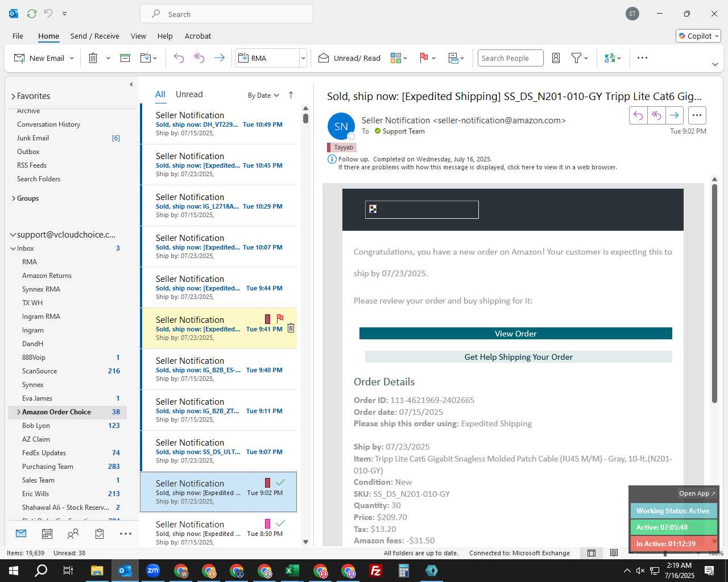Toggle red flag on Tue 9:41 PM message

point(280,318)
